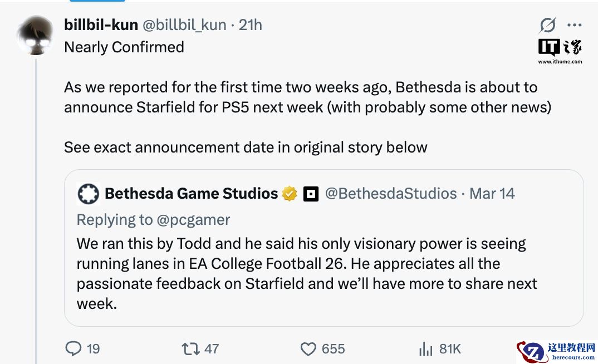Open the three-dot more options menu
598x364 pixels.
point(574,25)
